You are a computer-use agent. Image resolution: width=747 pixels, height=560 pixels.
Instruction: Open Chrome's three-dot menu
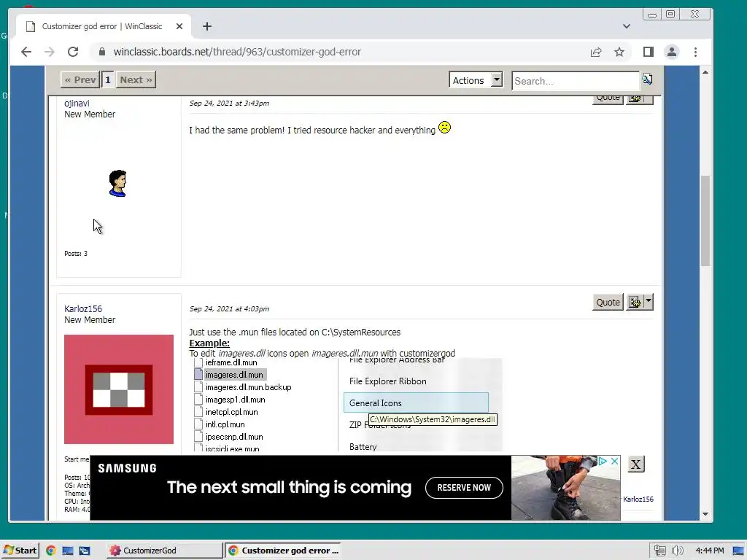click(x=695, y=52)
